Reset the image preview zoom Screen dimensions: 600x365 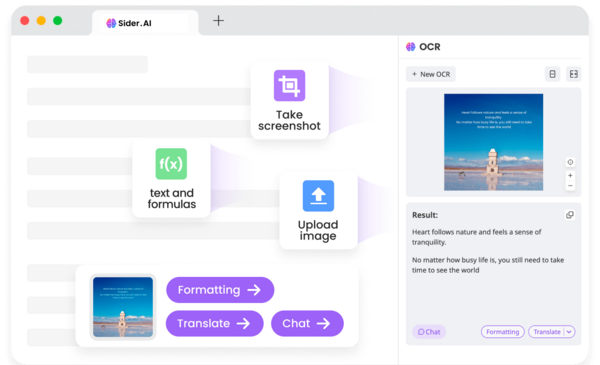point(570,162)
